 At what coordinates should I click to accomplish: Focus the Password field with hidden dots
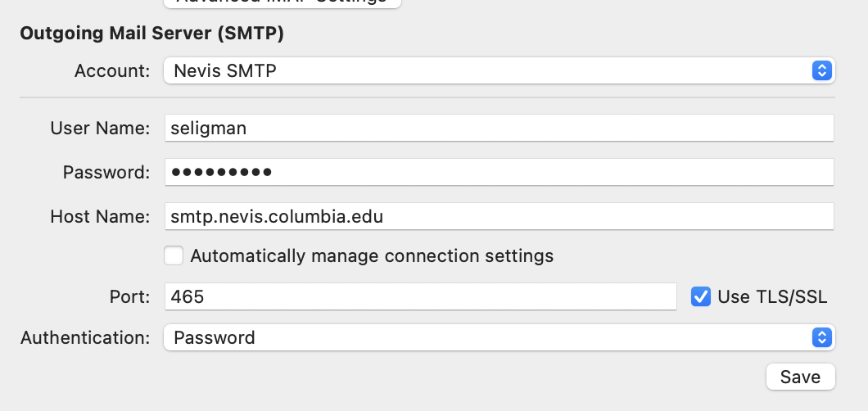click(x=499, y=172)
